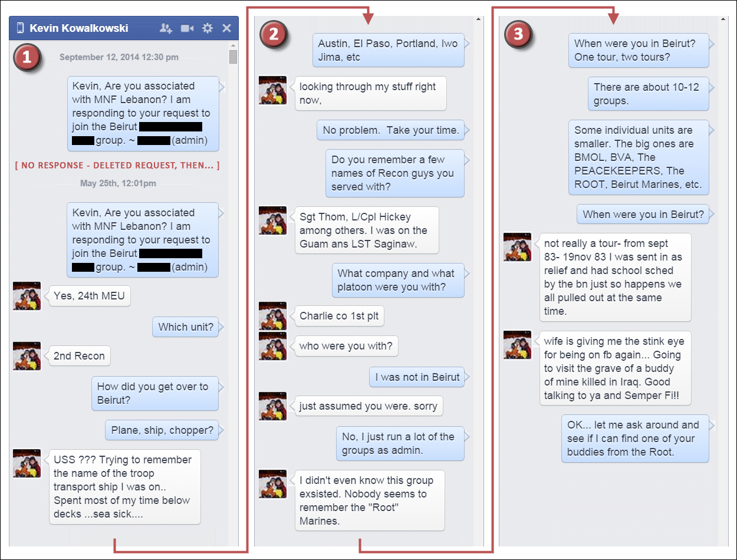Click the add friends to chat icon
Viewport: 737px width, 560px height.
166,28
